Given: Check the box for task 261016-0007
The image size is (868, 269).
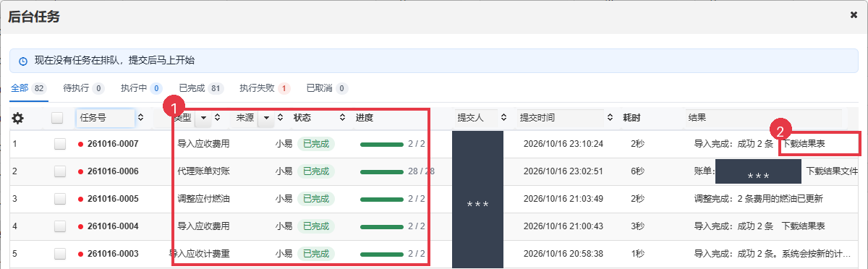Looking at the screenshot, I should click(x=60, y=144).
